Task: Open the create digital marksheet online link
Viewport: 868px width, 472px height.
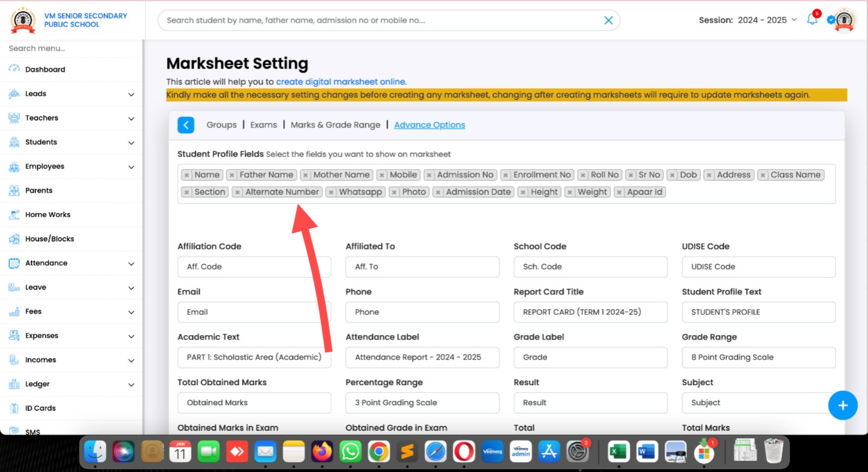Action: click(x=340, y=82)
